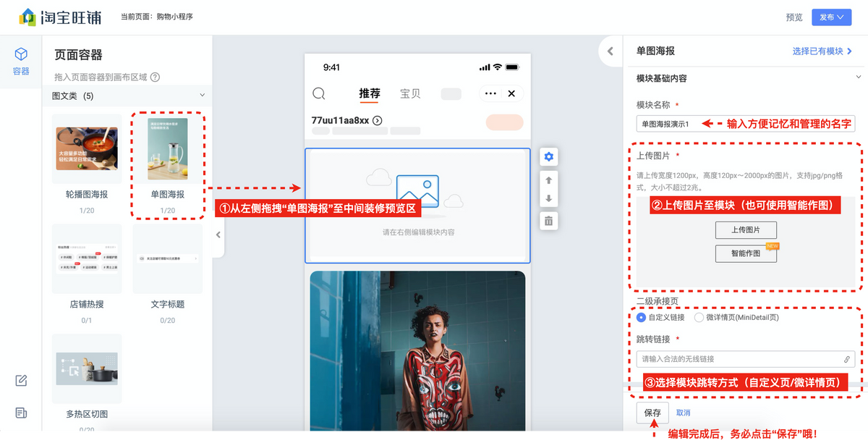Click the search magnifier in phone preview
Image resolution: width=868 pixels, height=443 pixels.
click(x=319, y=93)
